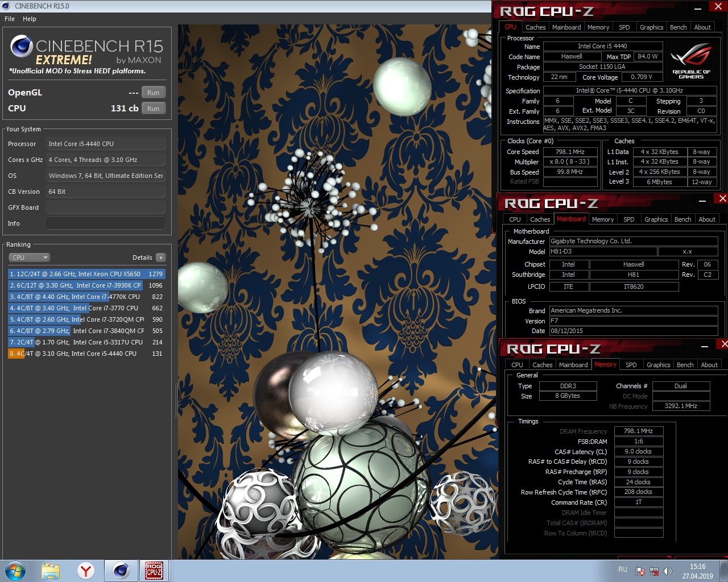This screenshot has width=728, height=582.
Task: Select ranking row Intel Core i7-4770K
Action: (x=86, y=297)
